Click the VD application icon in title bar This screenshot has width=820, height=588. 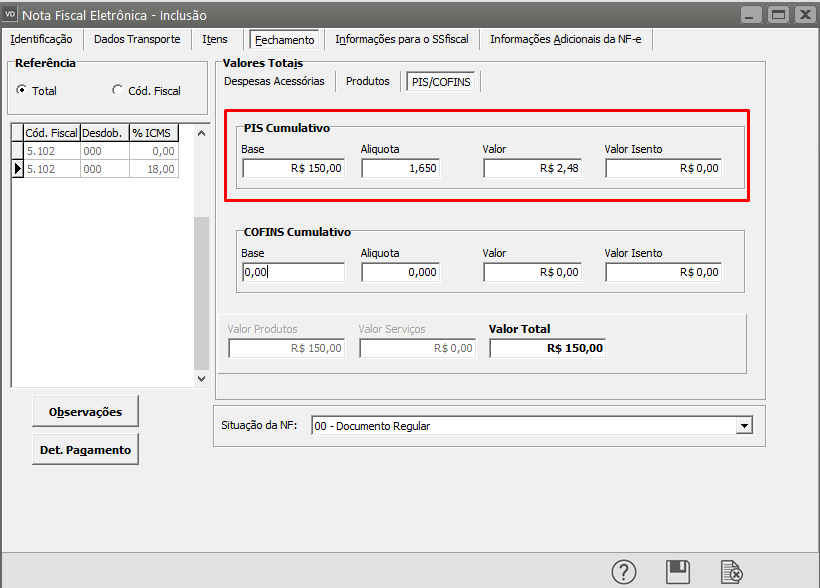(x=11, y=14)
